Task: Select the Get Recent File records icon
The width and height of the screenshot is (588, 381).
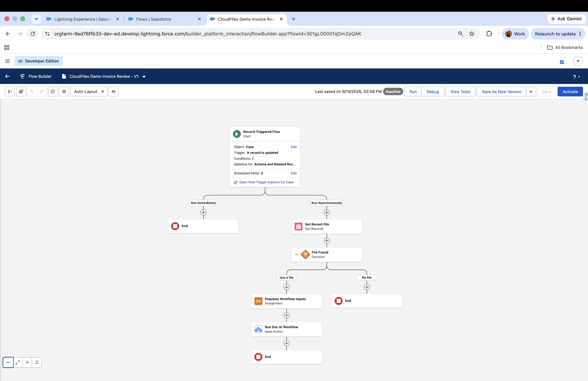Action: [x=298, y=226]
